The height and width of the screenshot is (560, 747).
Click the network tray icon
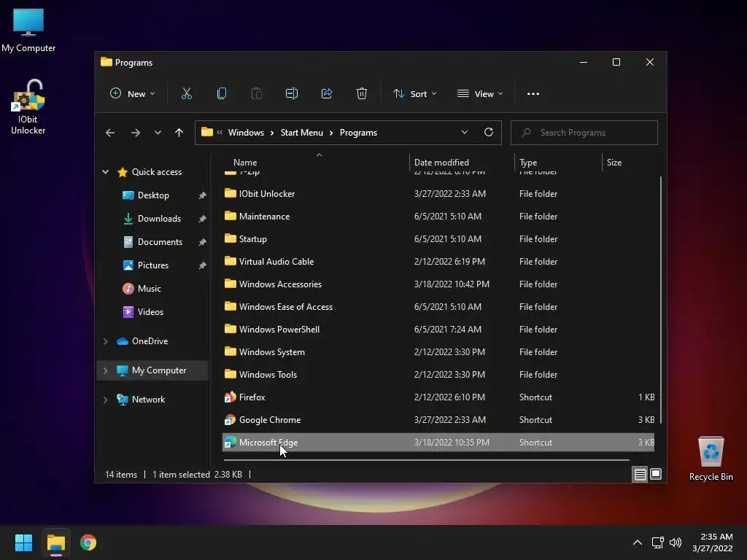pos(658,542)
